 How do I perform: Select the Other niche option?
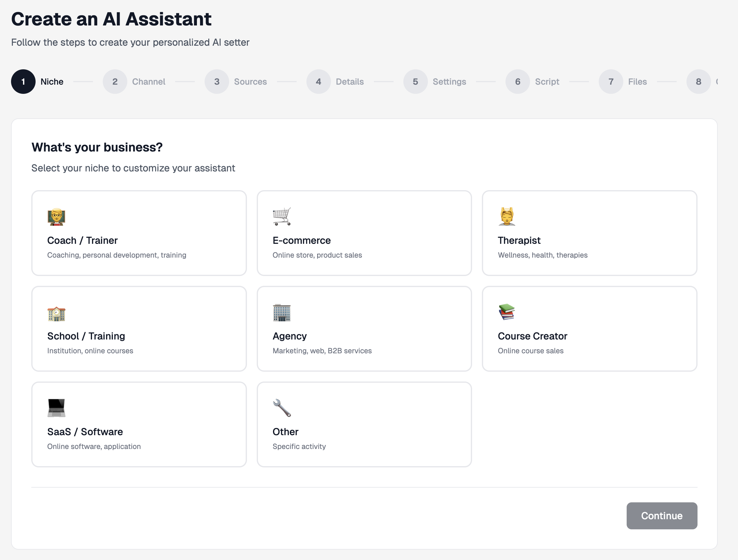coord(364,424)
